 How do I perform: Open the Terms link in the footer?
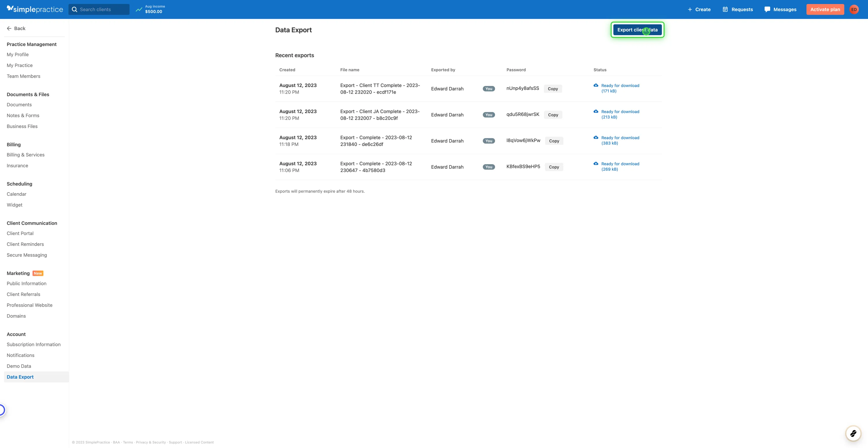click(x=128, y=442)
